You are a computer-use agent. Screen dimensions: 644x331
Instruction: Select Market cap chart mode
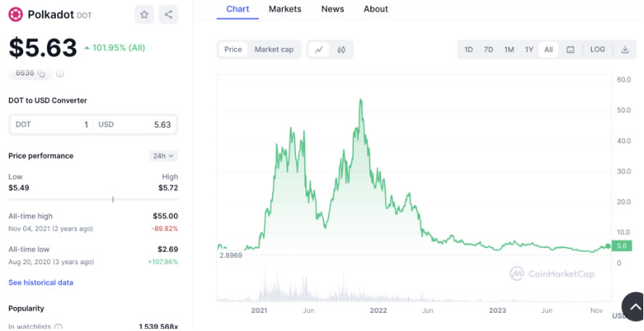(x=274, y=50)
